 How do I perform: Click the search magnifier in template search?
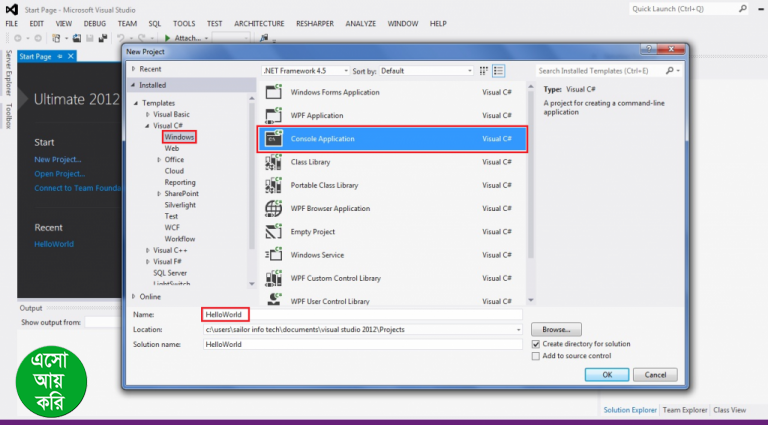tap(669, 71)
